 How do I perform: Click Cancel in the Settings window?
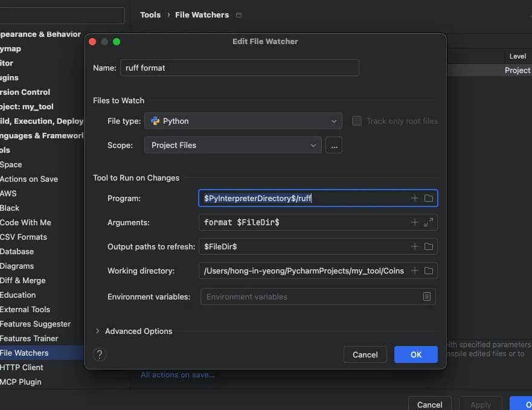[x=429, y=405]
